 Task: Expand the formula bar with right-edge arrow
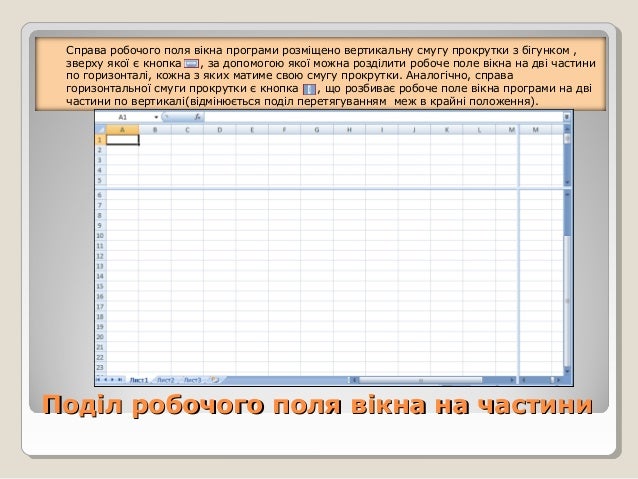click(566, 117)
